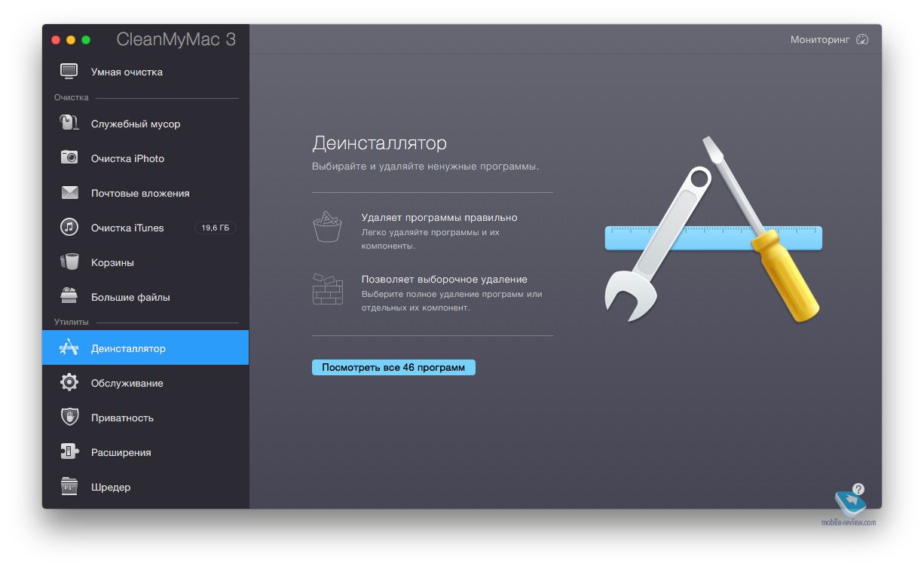Select Очистка iTunes item
This screenshot has height=569, width=924.
click(145, 228)
